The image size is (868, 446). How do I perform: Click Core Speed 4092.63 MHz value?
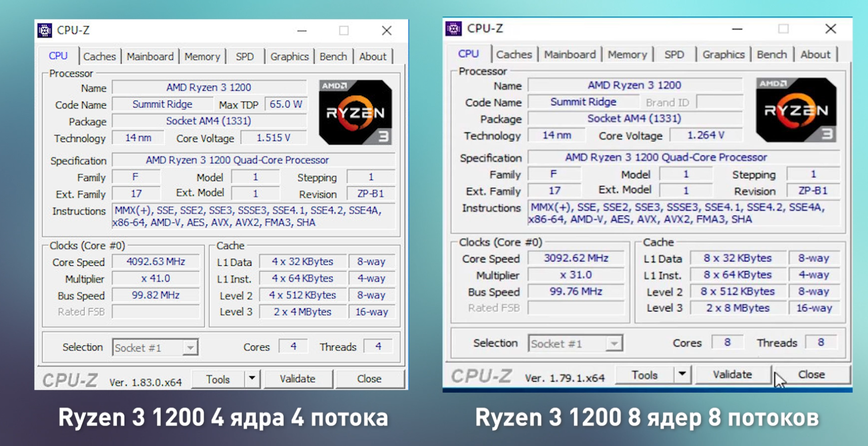(x=156, y=262)
